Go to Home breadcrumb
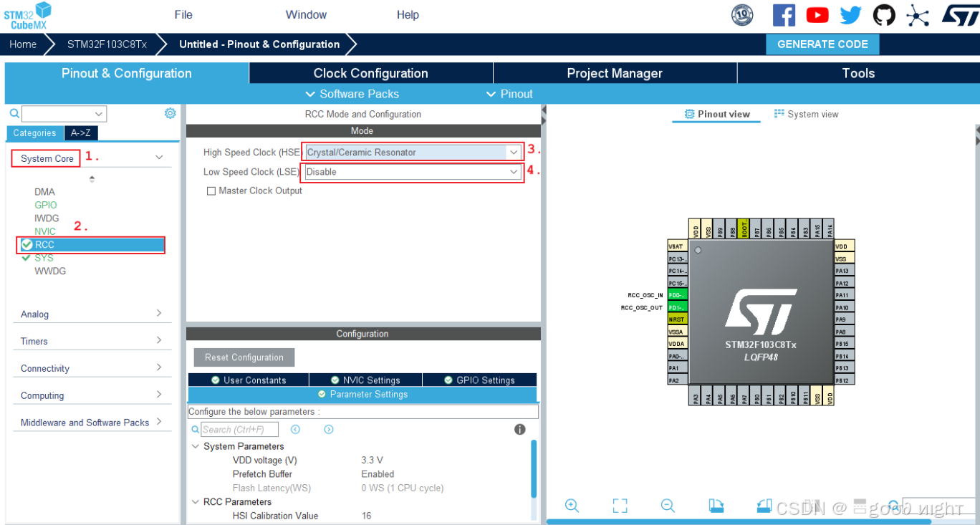 click(23, 44)
